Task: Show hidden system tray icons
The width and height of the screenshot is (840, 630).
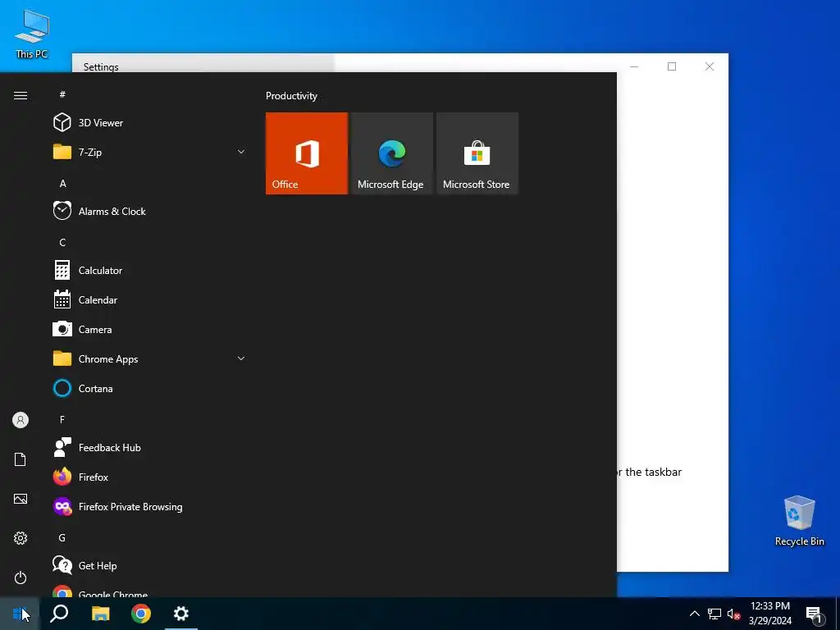Action: click(x=694, y=614)
